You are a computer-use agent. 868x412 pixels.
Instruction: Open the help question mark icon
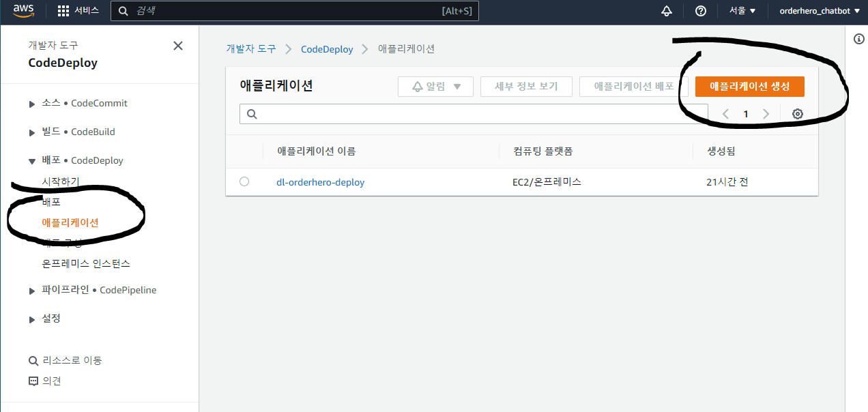pos(700,11)
